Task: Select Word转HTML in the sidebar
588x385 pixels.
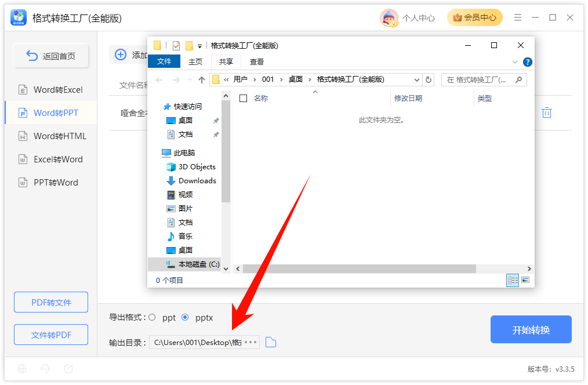Action: [51, 136]
